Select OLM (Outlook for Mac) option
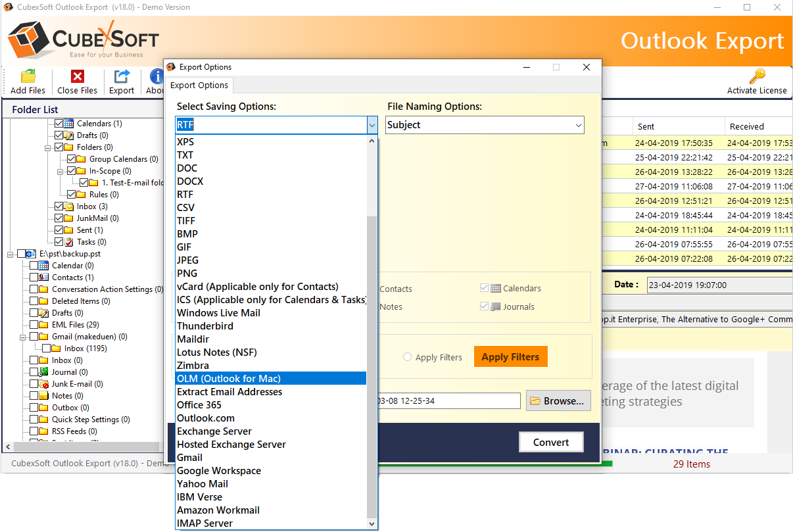 tap(271, 379)
